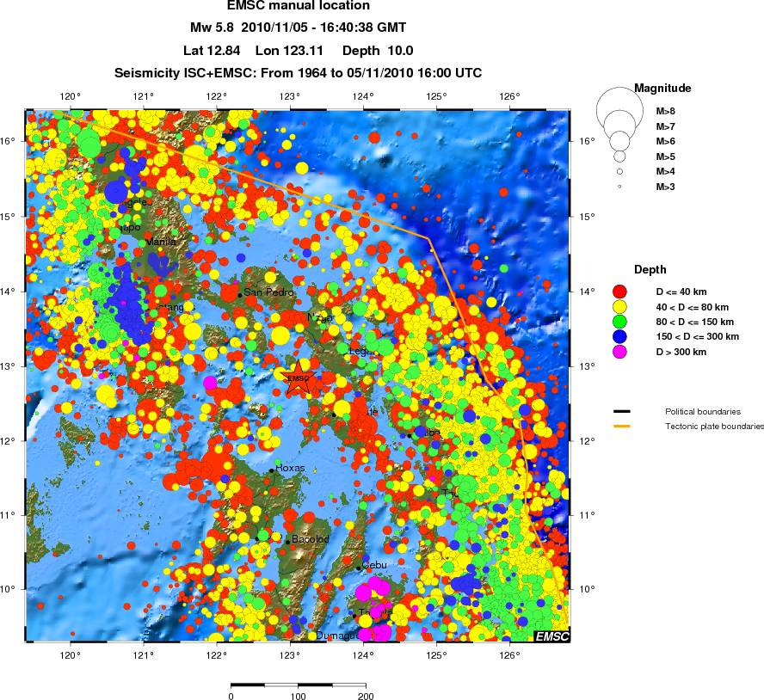Click the bottom 120° longitude label
The image size is (764, 700).
pyautogui.click(x=71, y=655)
